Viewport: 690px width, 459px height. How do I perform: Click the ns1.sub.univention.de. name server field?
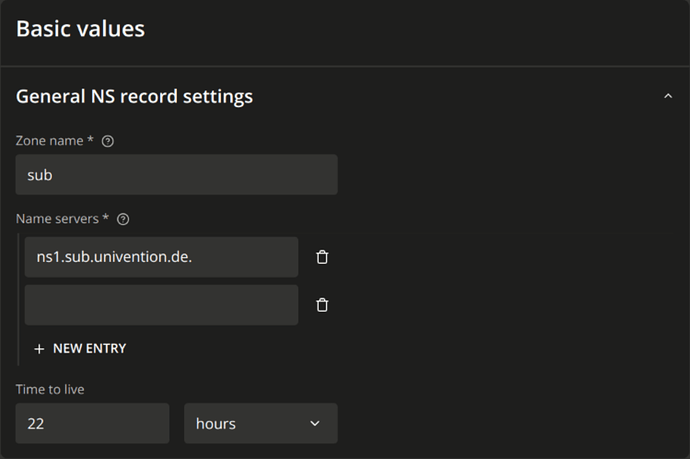point(161,257)
